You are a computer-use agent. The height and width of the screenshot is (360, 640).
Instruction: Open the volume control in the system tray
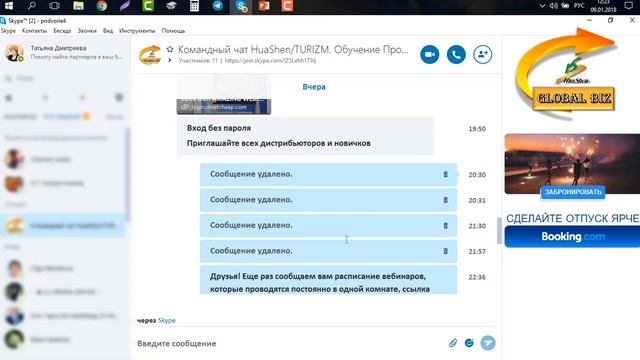[x=553, y=6]
